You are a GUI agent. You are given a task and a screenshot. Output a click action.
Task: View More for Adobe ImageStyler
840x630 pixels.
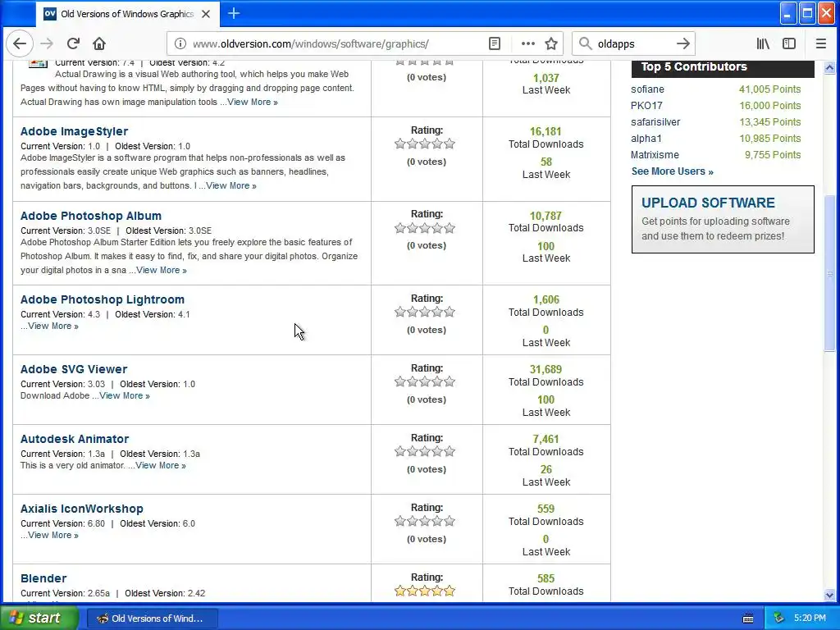pyautogui.click(x=231, y=185)
